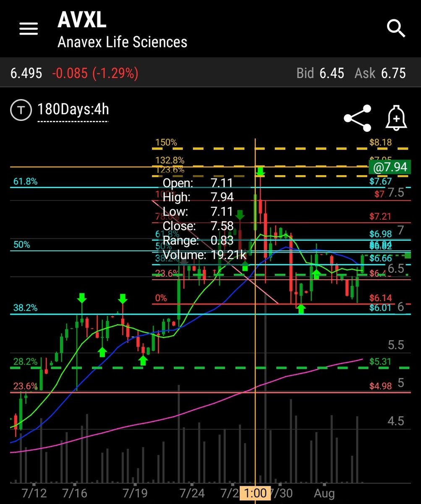Tap the Range: 0.83 readout
Image resolution: width=421 pixels, height=504 pixels.
click(197, 240)
